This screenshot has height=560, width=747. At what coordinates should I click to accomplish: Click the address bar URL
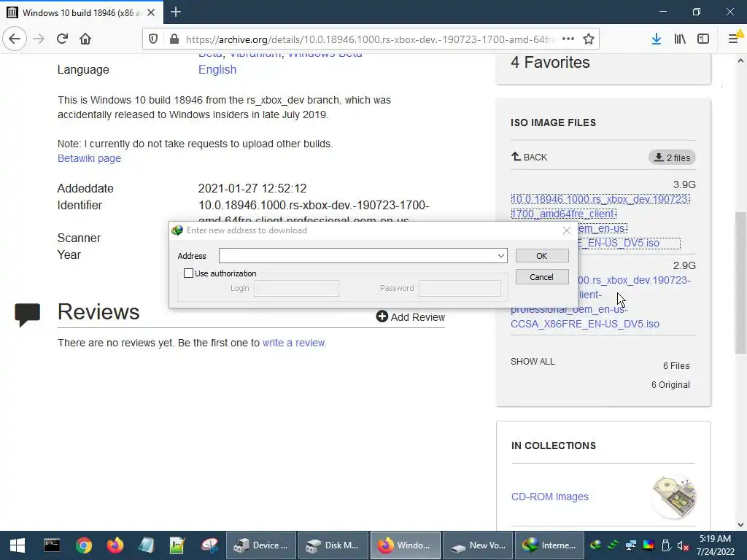(370, 39)
